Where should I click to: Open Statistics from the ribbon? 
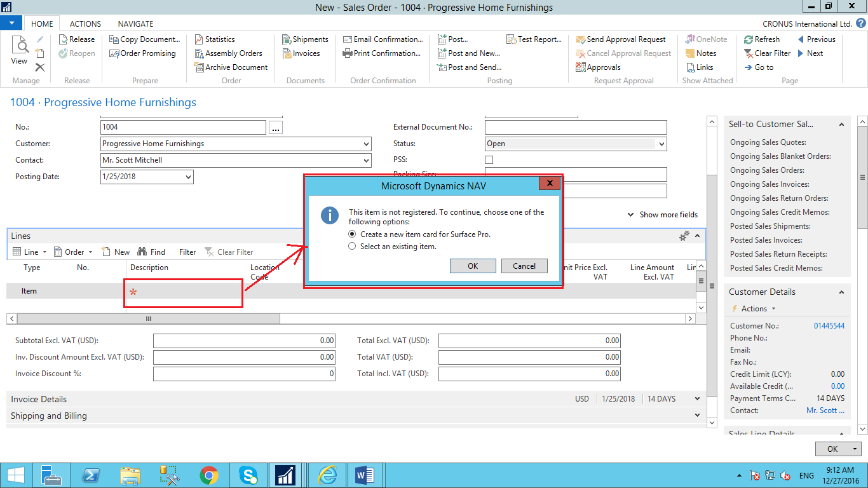tap(215, 39)
